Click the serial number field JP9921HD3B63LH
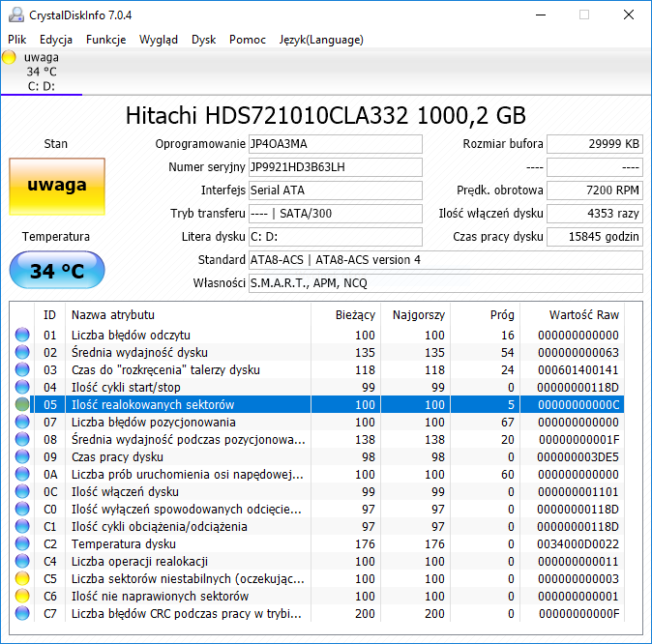 (x=335, y=167)
